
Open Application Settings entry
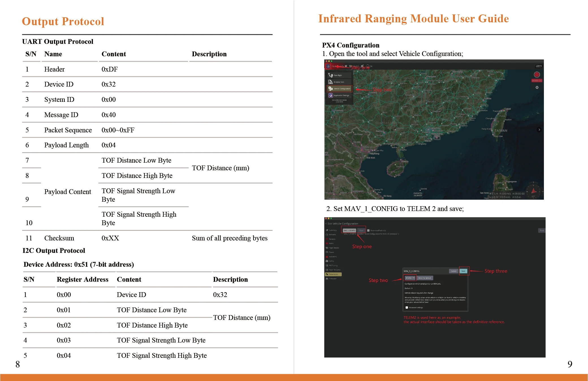(339, 95)
